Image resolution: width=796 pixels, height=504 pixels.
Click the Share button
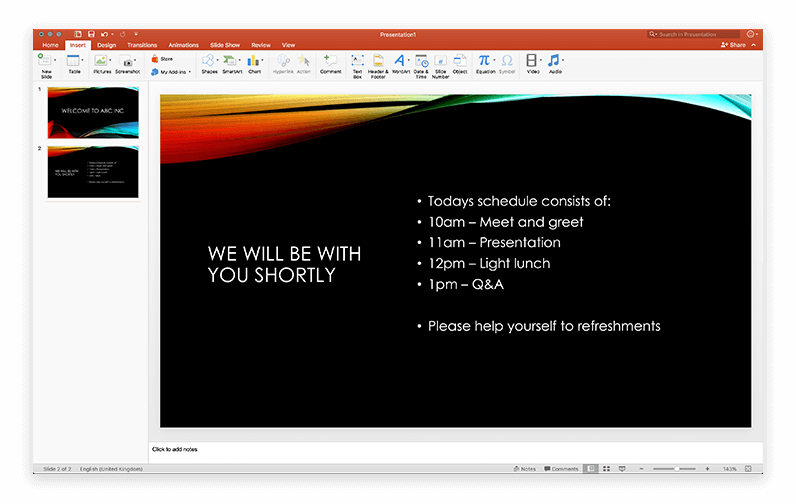[733, 45]
